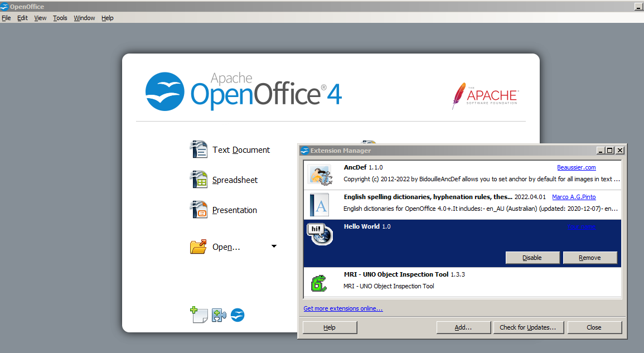Viewport: 644px width, 353px height.
Task: Open the View menu
Action: [40, 18]
